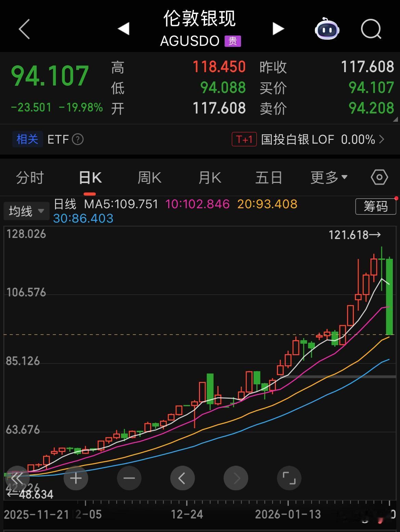Viewport: 400px width, 532px height.
Task: Switch to next instrument with right triangle
Action: [278, 29]
